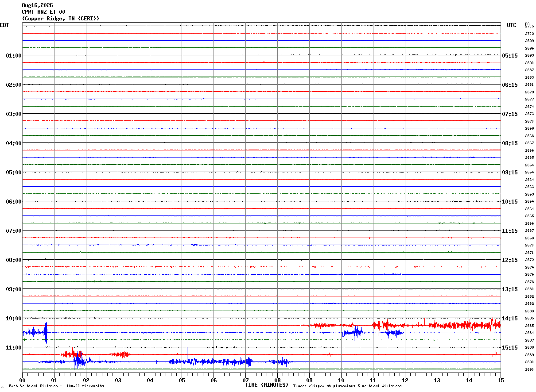This screenshot has height=392, width=536.
Task: Click the Copper Ridge, TN (CERI) title
Action: [x=61, y=19]
